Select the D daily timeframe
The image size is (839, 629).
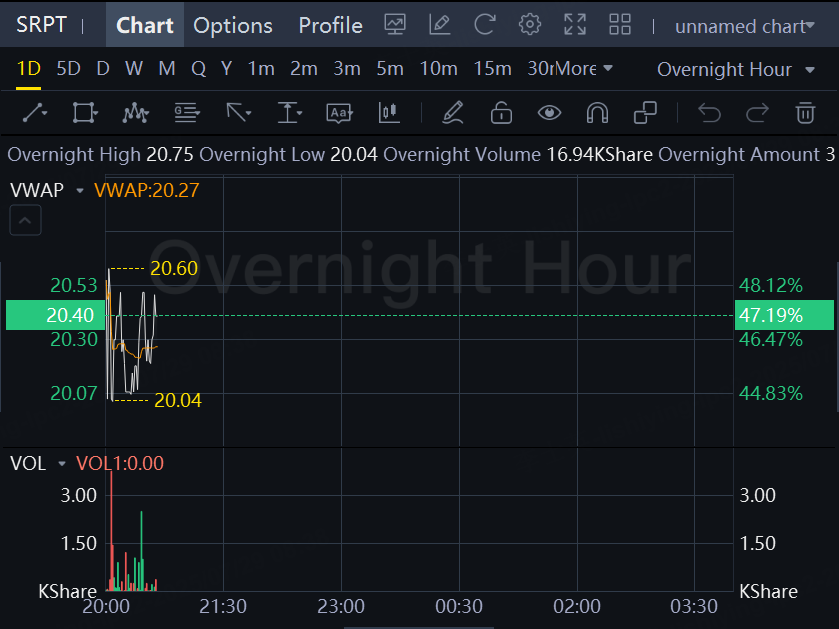click(x=103, y=68)
